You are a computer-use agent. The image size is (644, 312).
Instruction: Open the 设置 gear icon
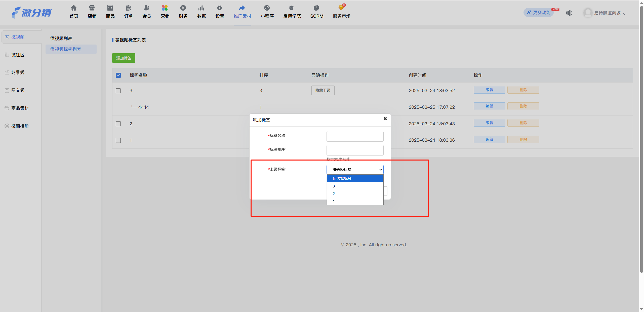220,8
